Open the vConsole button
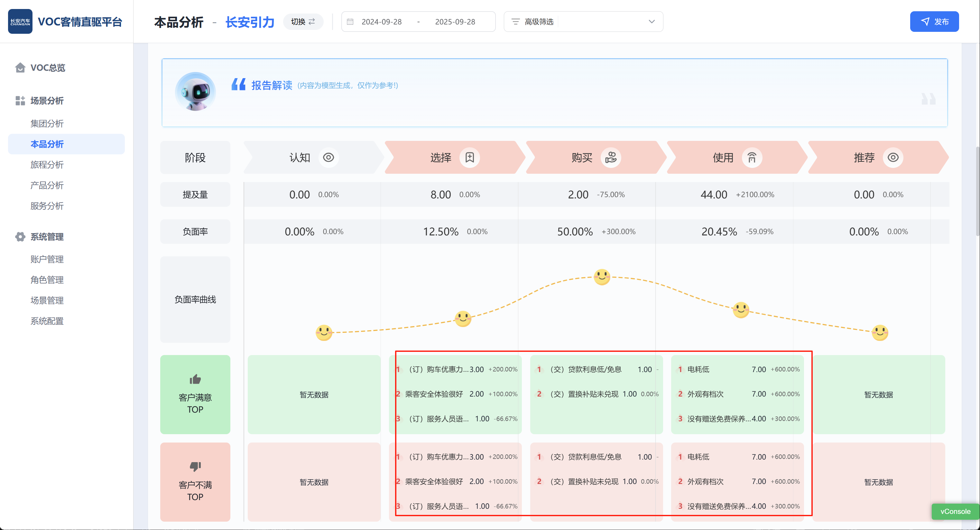Screen dimensions: 980x530 pyautogui.click(x=955, y=511)
